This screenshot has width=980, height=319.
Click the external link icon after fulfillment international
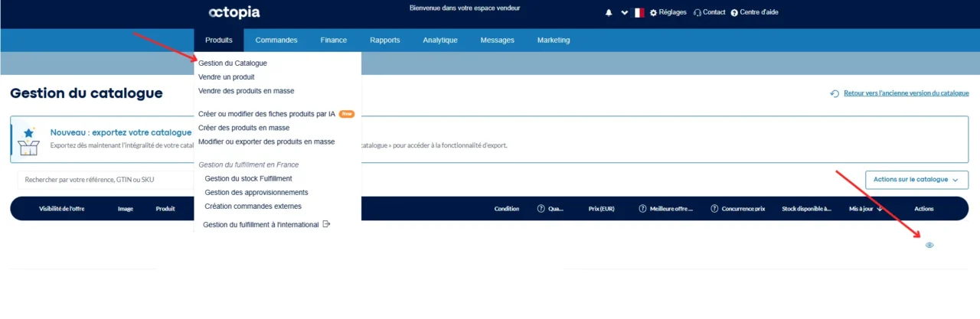coord(327,224)
